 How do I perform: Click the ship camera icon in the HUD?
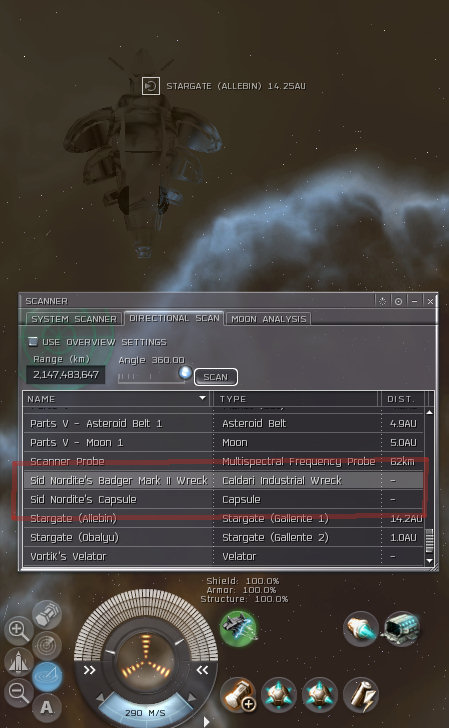18,661
